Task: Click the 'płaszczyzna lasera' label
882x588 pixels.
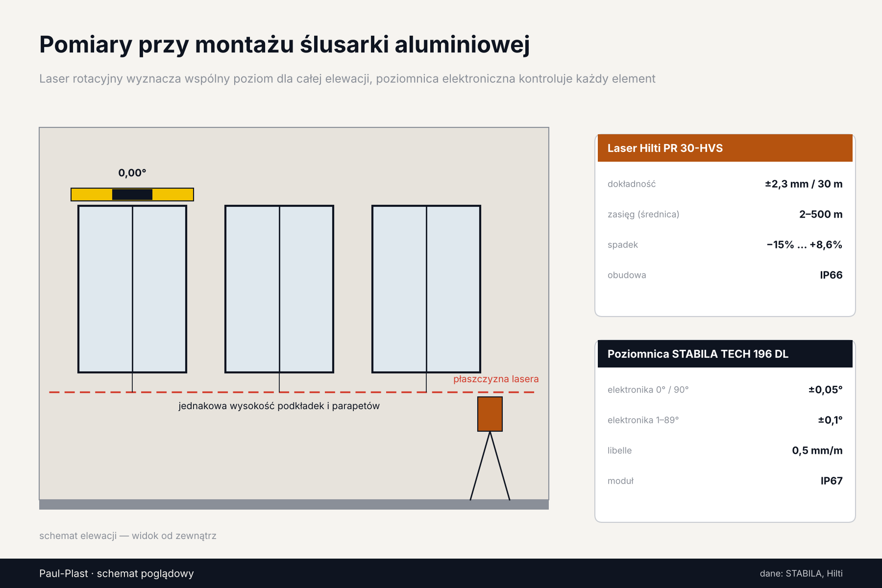Action: pos(496,379)
